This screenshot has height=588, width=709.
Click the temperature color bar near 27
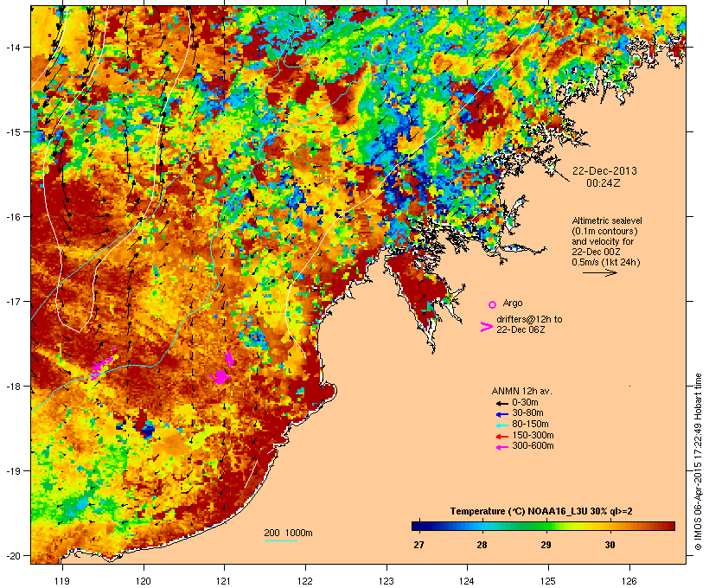(418, 526)
